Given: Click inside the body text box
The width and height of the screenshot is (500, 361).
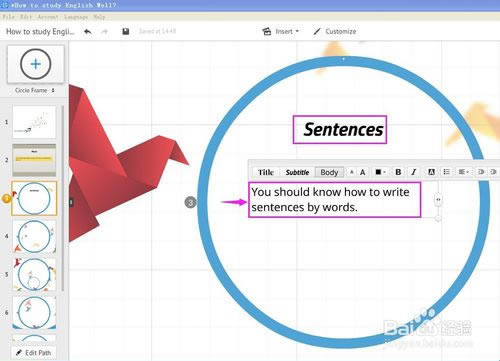Looking at the screenshot, I should (334, 200).
